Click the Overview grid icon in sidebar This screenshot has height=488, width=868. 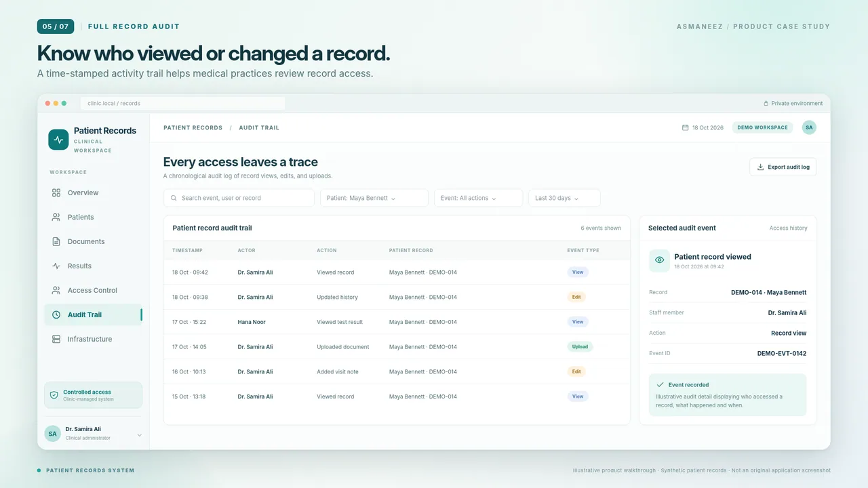click(x=56, y=192)
